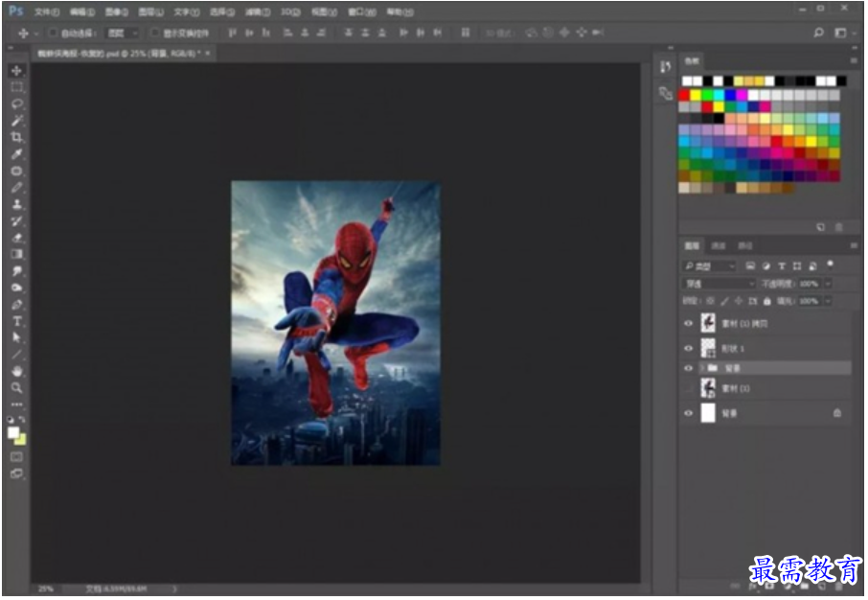Filter layers by adjustment layer icon
868x600 pixels.
point(766,267)
